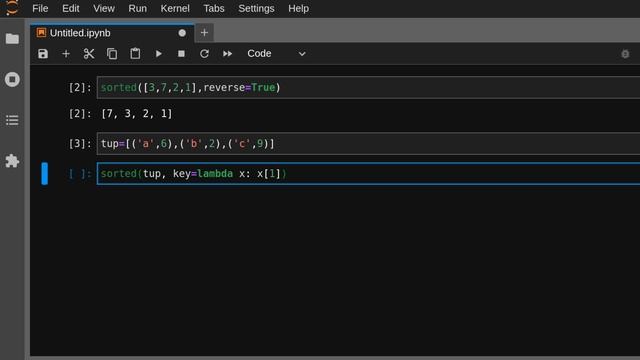
Task: Open the File Browser sidebar panel
Action: 12,39
